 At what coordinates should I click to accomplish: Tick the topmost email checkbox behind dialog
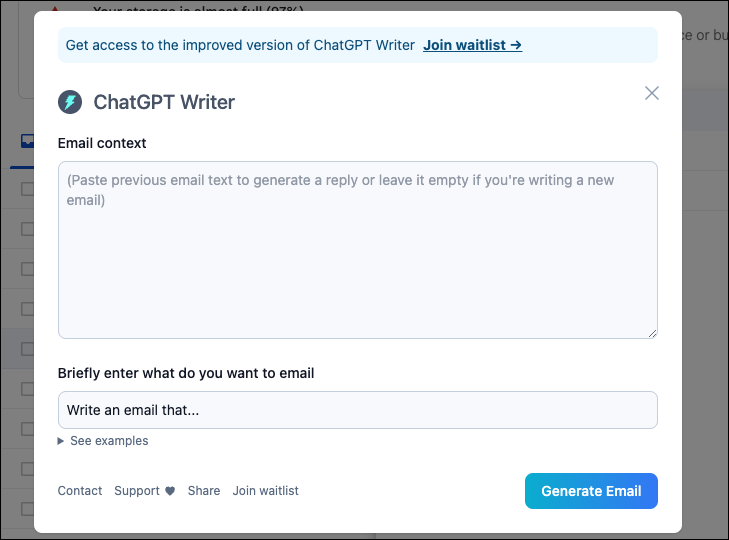coord(27,189)
